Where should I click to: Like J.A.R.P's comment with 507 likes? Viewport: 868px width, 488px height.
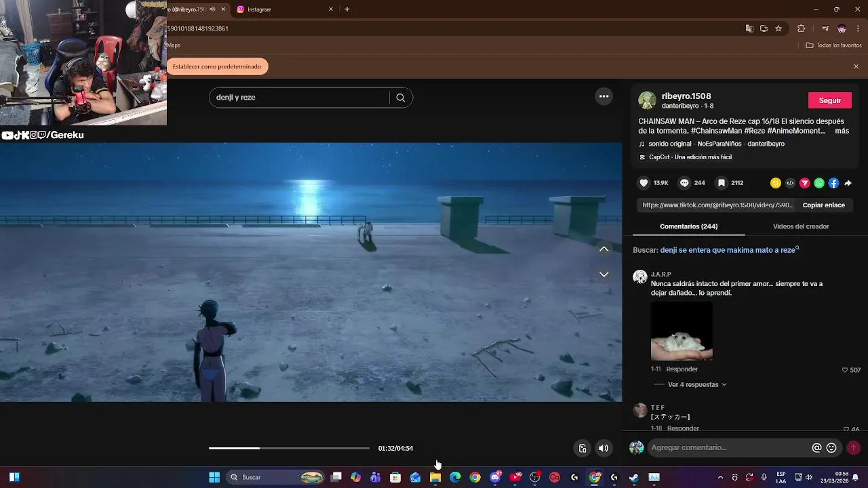tap(845, 370)
